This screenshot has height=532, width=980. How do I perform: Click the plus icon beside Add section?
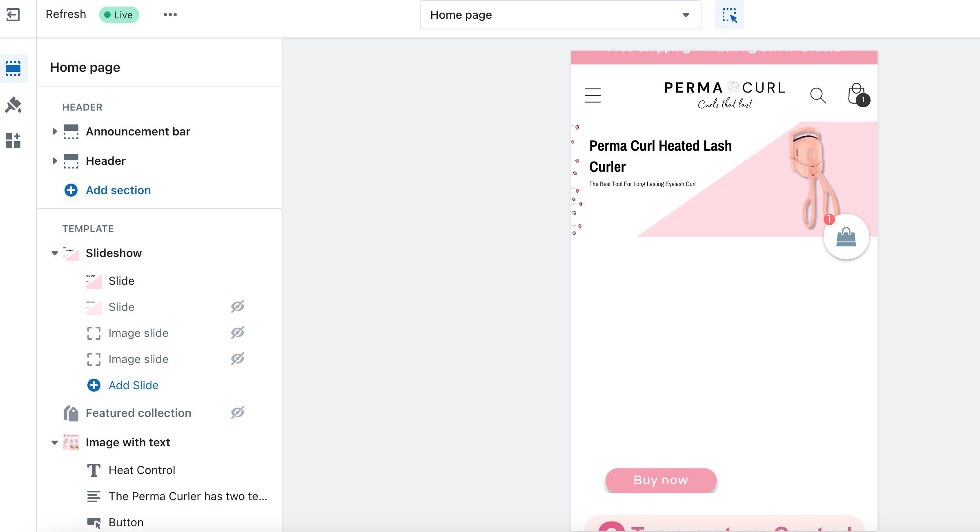point(71,190)
